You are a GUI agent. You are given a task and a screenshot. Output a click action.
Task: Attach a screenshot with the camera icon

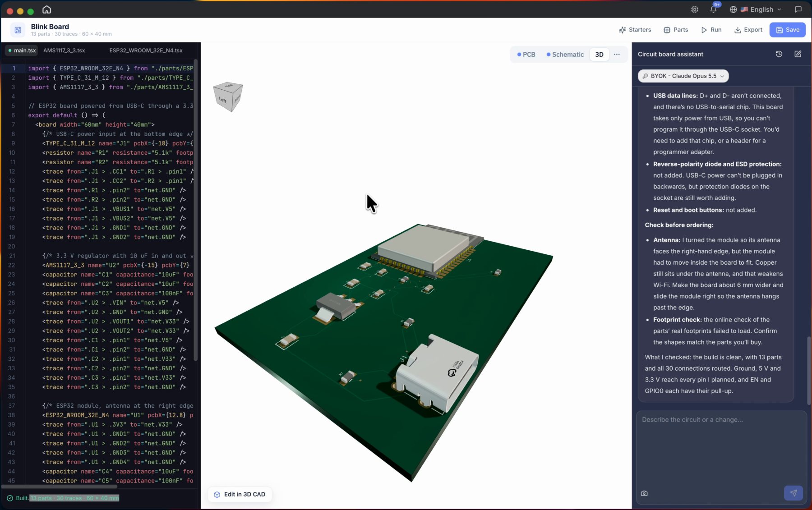click(644, 493)
